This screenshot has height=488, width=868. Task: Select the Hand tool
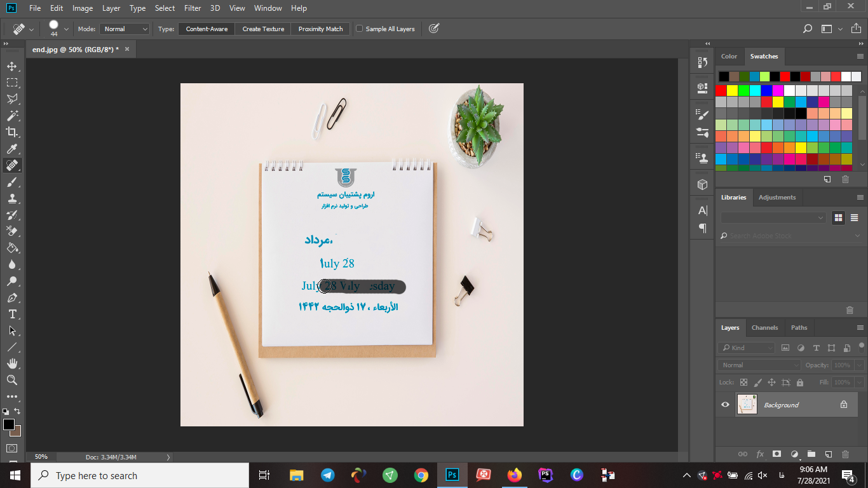[11, 363]
